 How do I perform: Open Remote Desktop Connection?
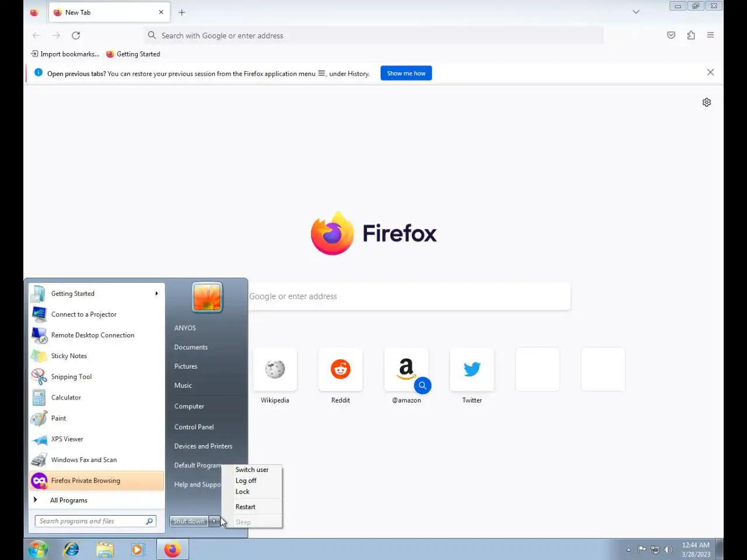97,335
